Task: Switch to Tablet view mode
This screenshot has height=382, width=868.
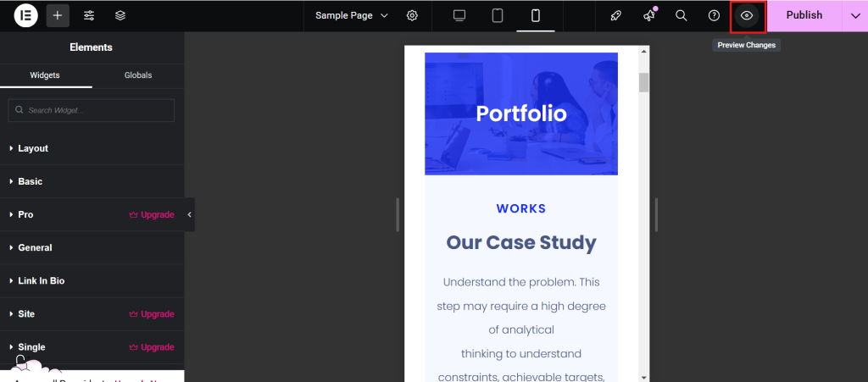Action: pyautogui.click(x=498, y=15)
